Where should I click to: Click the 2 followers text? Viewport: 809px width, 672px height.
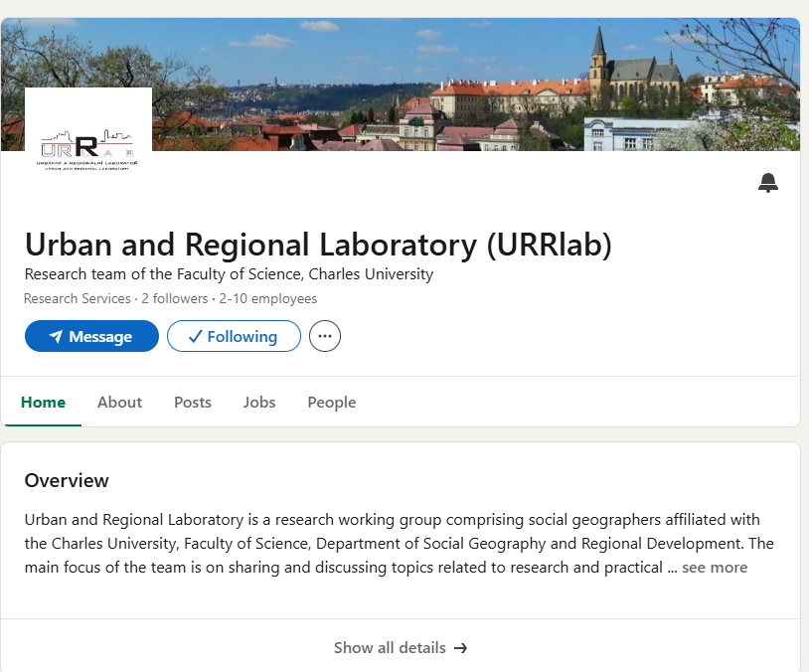click(x=174, y=298)
